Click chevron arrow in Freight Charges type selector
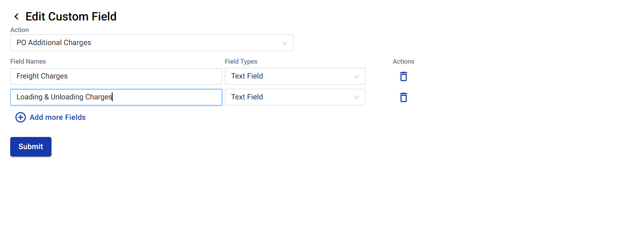This screenshot has height=235, width=644. pyautogui.click(x=357, y=77)
